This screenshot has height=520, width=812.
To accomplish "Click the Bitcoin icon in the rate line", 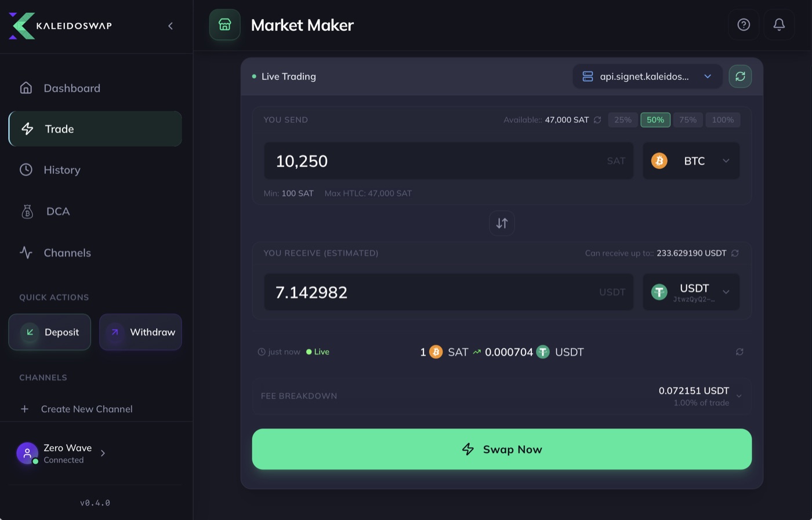I will click(436, 352).
